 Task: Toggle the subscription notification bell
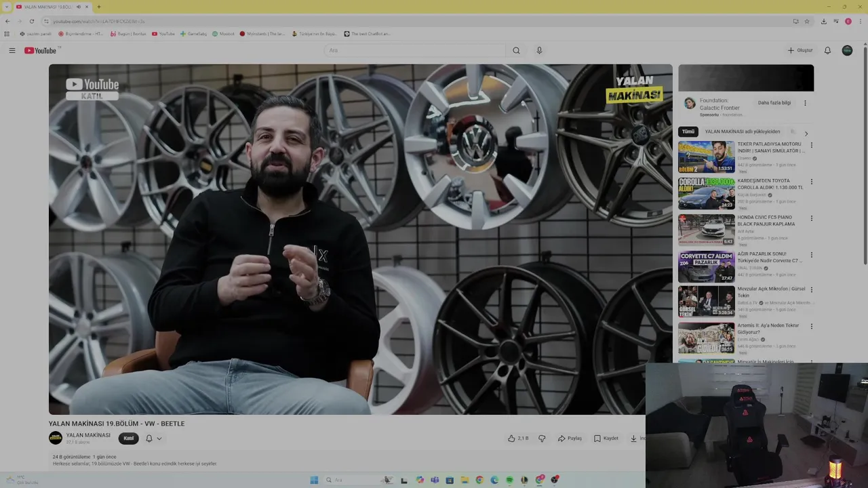(x=149, y=439)
